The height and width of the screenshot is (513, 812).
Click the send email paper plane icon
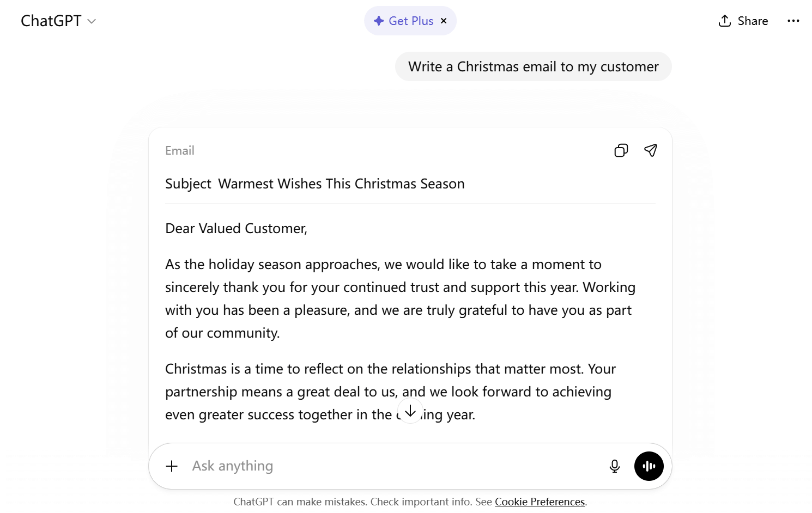(x=650, y=150)
